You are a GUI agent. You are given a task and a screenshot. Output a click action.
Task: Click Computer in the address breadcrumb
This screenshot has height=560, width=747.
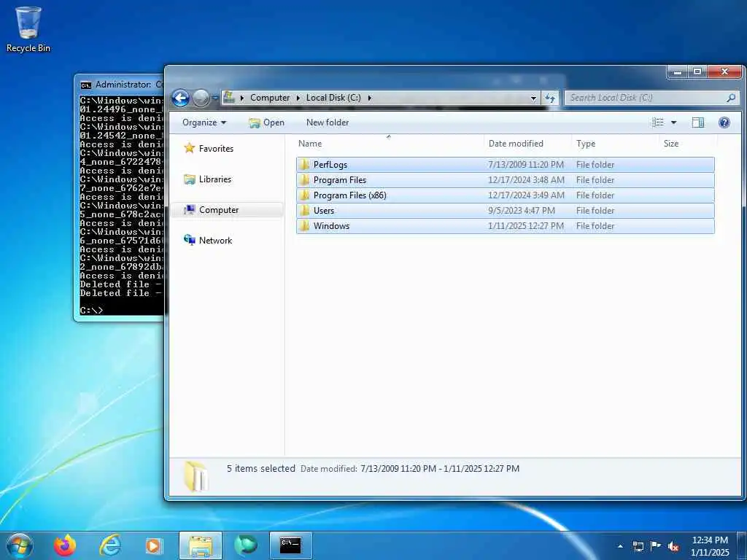[270, 98]
